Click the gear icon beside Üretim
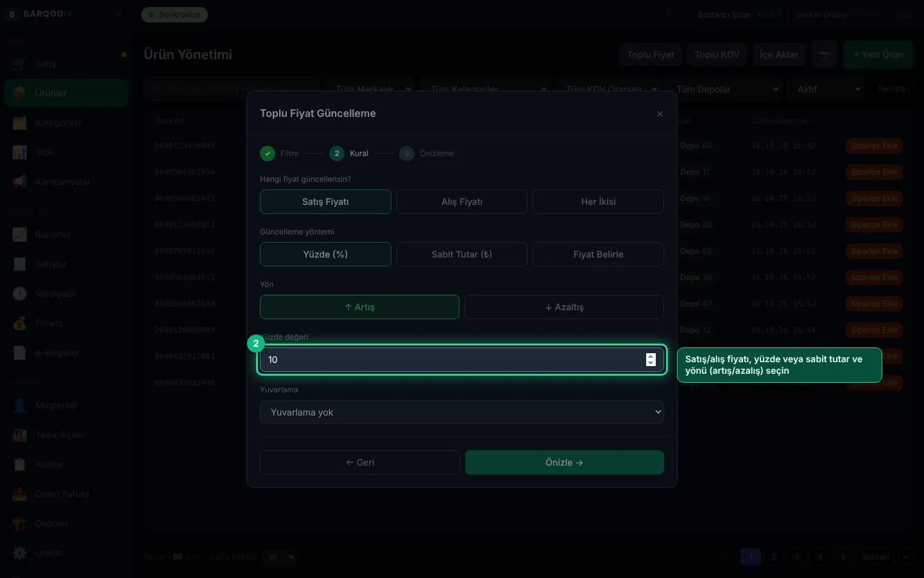Image resolution: width=924 pixels, height=578 pixels. [20, 553]
